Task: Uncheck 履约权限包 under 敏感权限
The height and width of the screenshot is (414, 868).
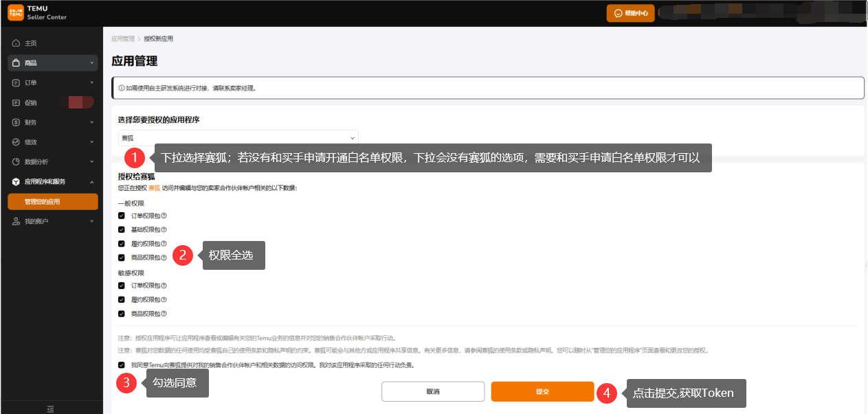Action: (x=122, y=300)
